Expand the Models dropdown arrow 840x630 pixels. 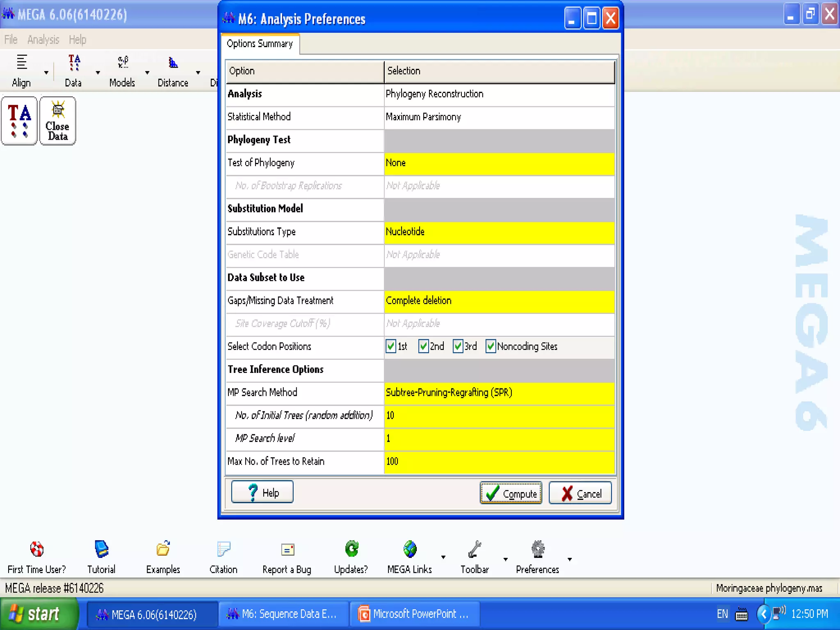(x=147, y=73)
